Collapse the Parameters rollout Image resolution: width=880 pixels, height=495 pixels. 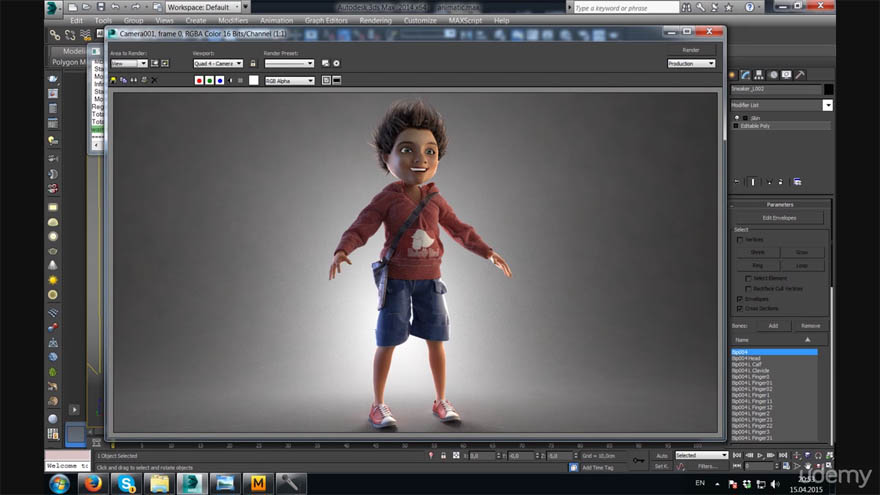780,205
